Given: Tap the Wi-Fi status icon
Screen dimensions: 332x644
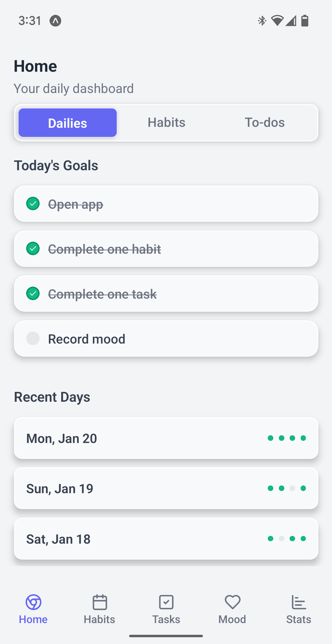Looking at the screenshot, I should 277,21.
